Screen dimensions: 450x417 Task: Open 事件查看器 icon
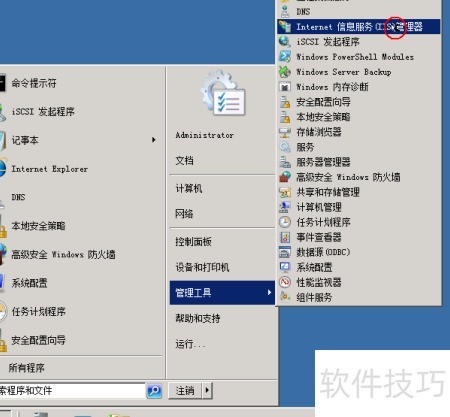click(x=285, y=237)
